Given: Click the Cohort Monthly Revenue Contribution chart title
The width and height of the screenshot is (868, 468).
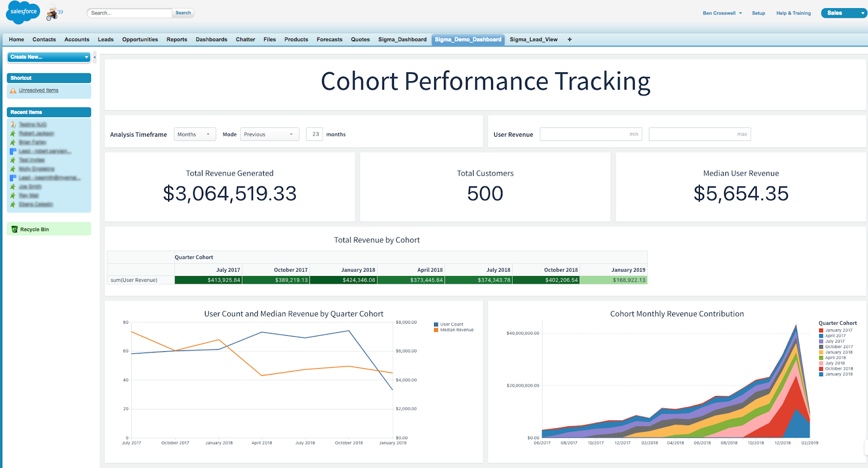Looking at the screenshot, I should 677,314.
